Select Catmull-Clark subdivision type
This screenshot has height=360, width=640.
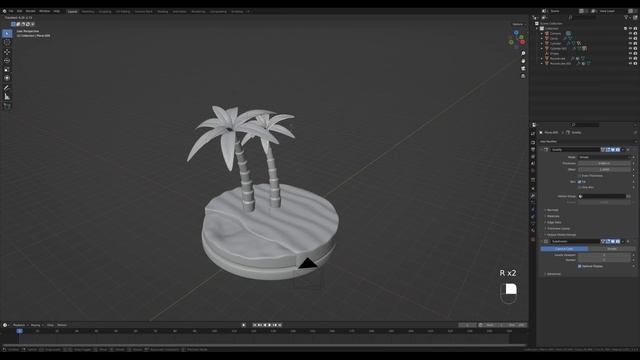pyautogui.click(x=564, y=249)
